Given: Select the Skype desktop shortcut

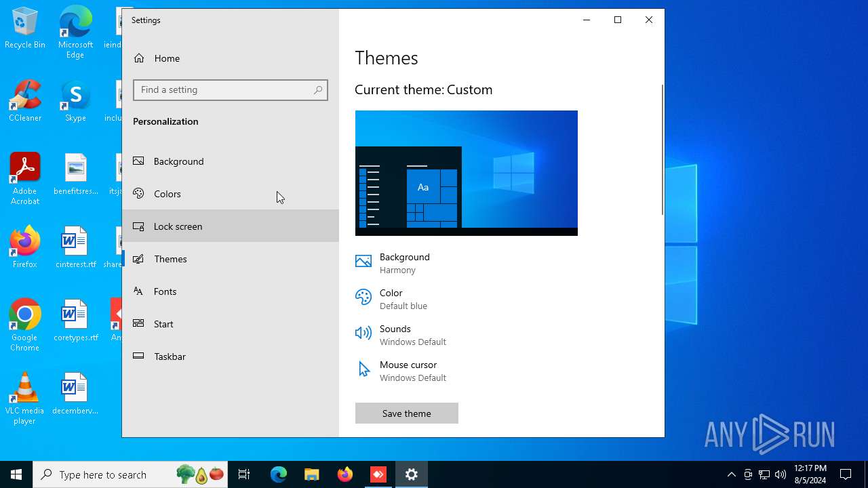Looking at the screenshot, I should [75, 102].
